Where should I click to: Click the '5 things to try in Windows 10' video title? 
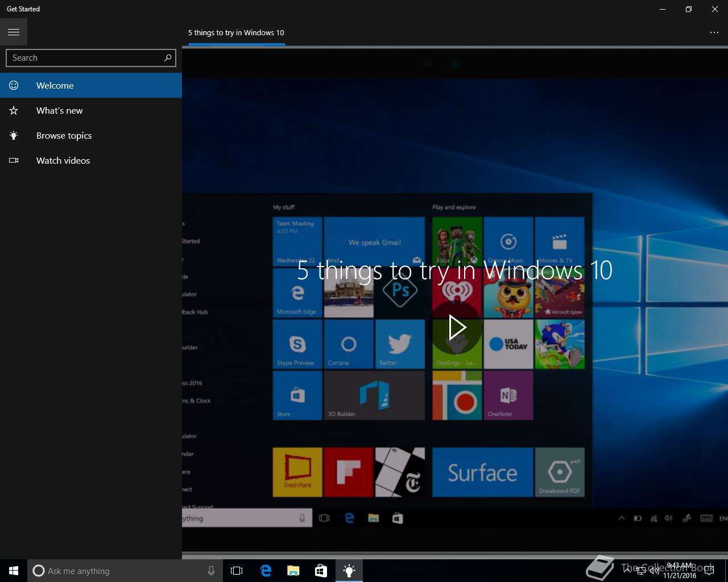click(455, 270)
